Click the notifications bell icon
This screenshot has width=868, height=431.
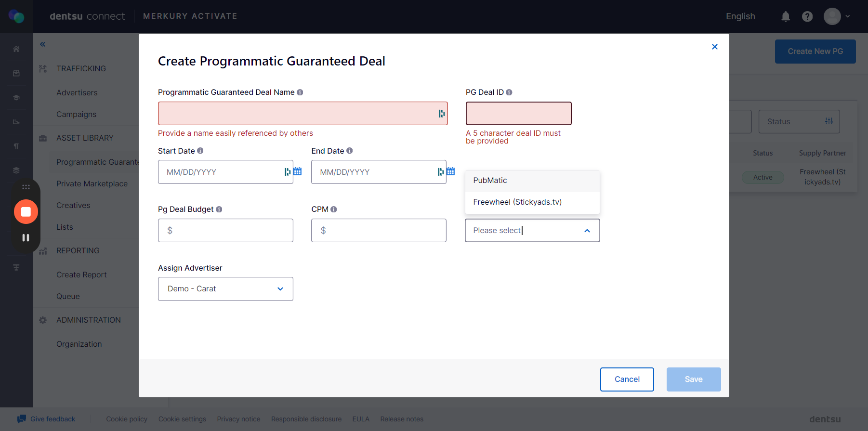[x=786, y=16]
